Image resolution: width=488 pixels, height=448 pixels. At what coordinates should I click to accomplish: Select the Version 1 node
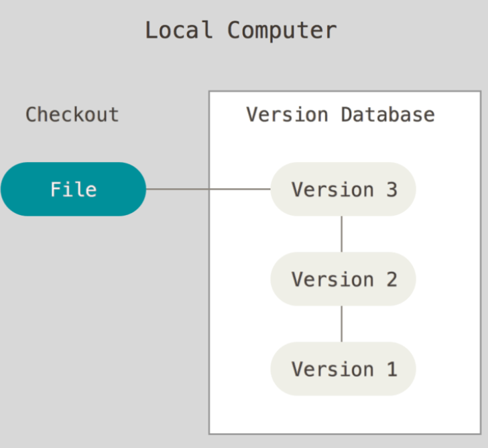343,369
